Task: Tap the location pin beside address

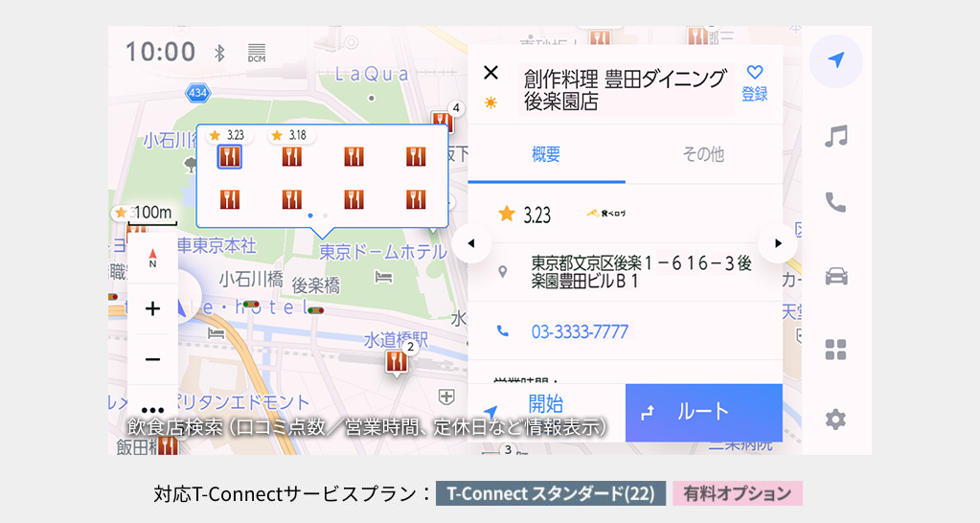Action: click(503, 272)
